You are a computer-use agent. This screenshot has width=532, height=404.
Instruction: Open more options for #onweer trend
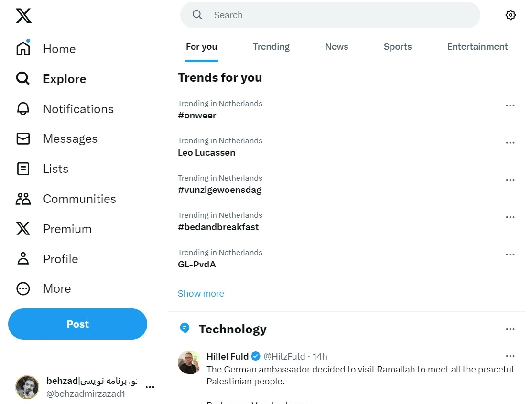click(x=510, y=105)
